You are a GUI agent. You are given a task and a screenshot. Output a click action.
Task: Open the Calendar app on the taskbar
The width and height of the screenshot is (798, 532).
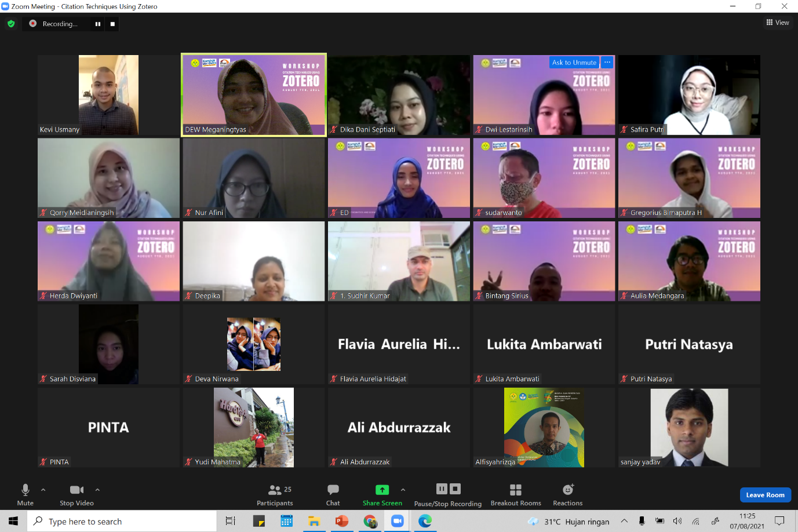286,521
